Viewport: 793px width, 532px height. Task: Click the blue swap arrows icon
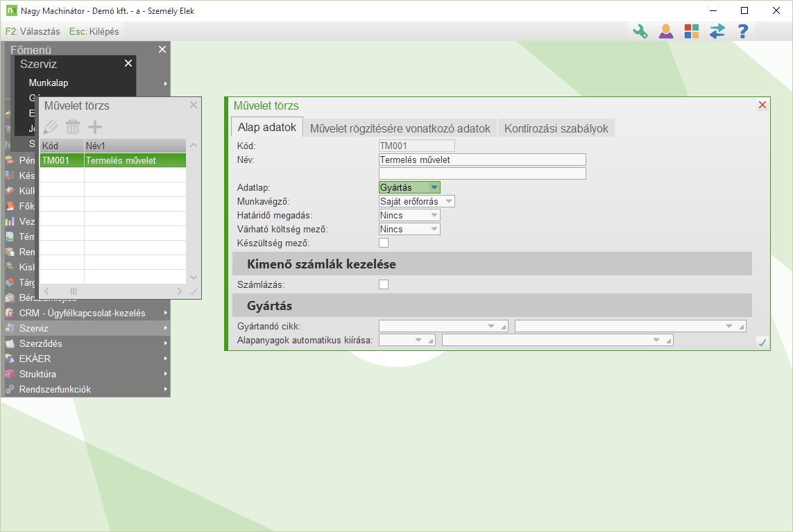click(x=717, y=31)
